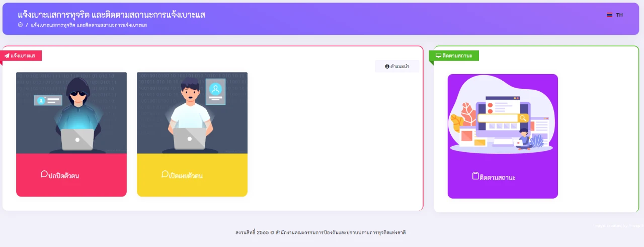The height and width of the screenshot is (247, 644).
Task: Click the breadcrumb link after the home icon
Action: point(89,25)
